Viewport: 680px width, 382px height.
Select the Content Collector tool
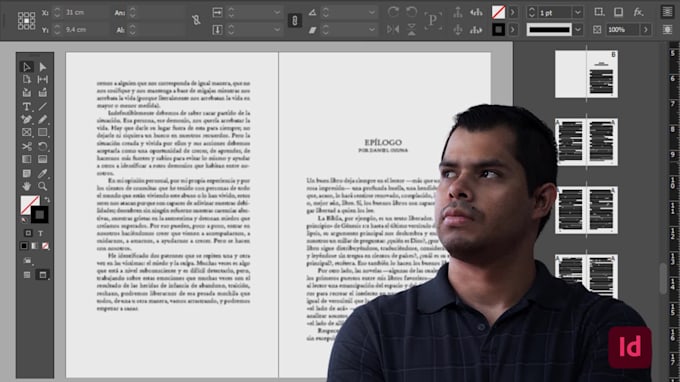click(x=26, y=92)
